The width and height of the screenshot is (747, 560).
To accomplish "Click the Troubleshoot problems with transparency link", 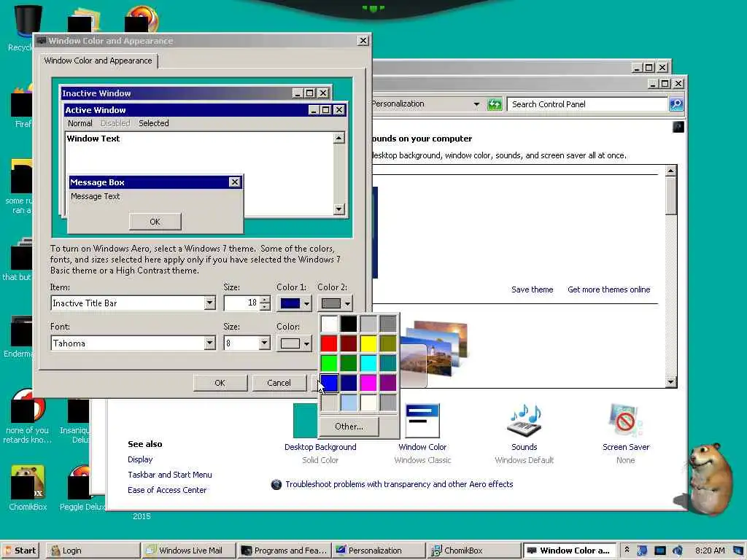I will [x=399, y=484].
